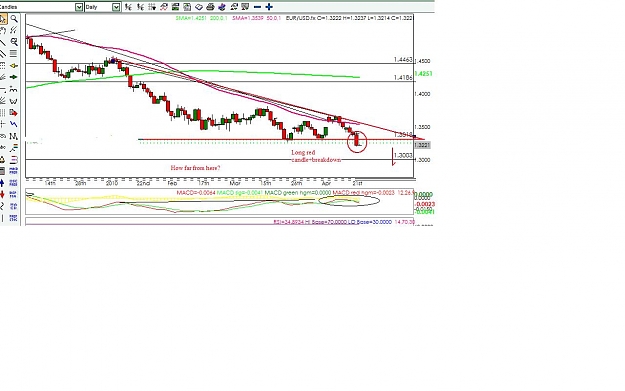Click the bell alert tool icon
The width and height of the screenshot is (625, 391).
pos(2,159)
